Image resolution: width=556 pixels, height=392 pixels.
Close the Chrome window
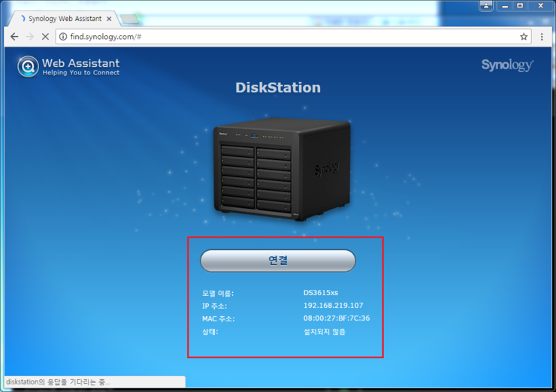tap(540, 6)
